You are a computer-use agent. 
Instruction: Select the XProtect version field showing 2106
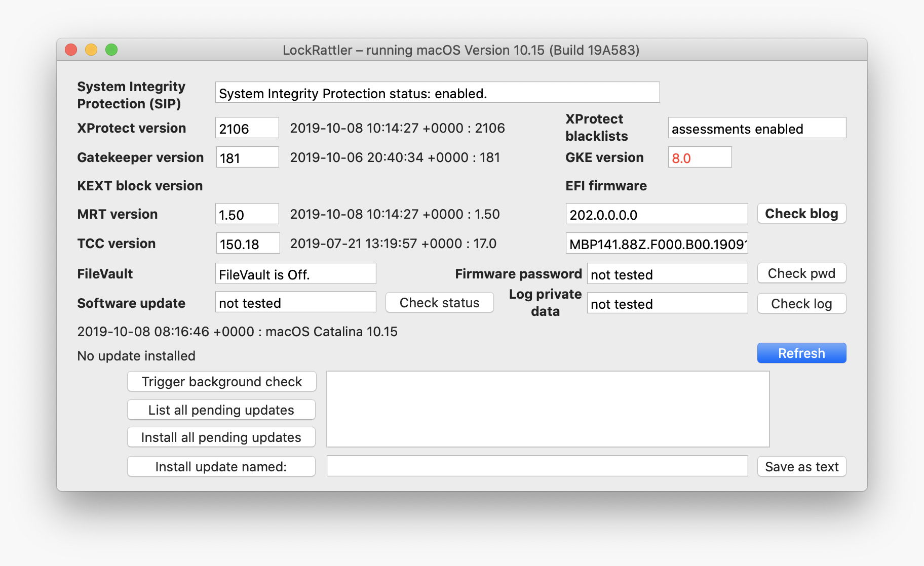[247, 128]
